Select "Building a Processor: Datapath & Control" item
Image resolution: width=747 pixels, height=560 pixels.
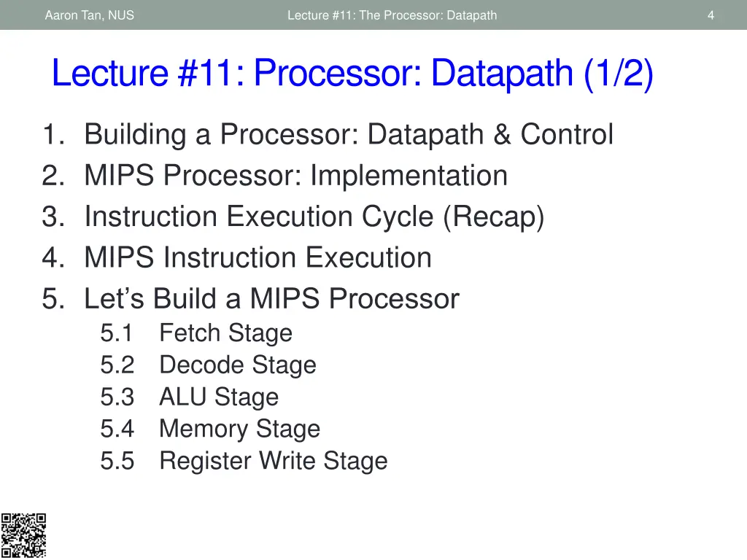click(x=348, y=135)
